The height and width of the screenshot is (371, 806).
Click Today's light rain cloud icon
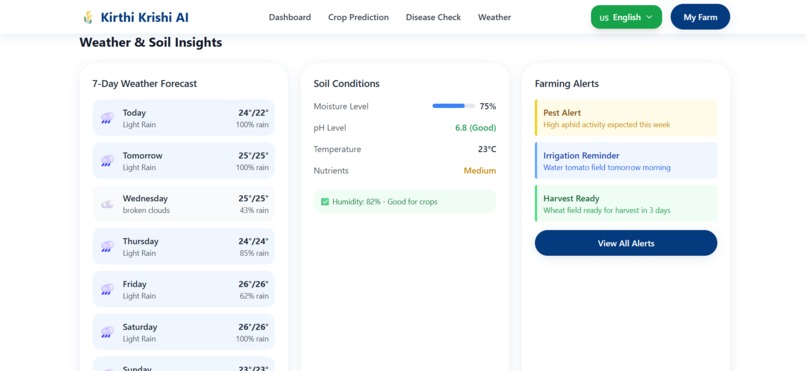tap(107, 118)
